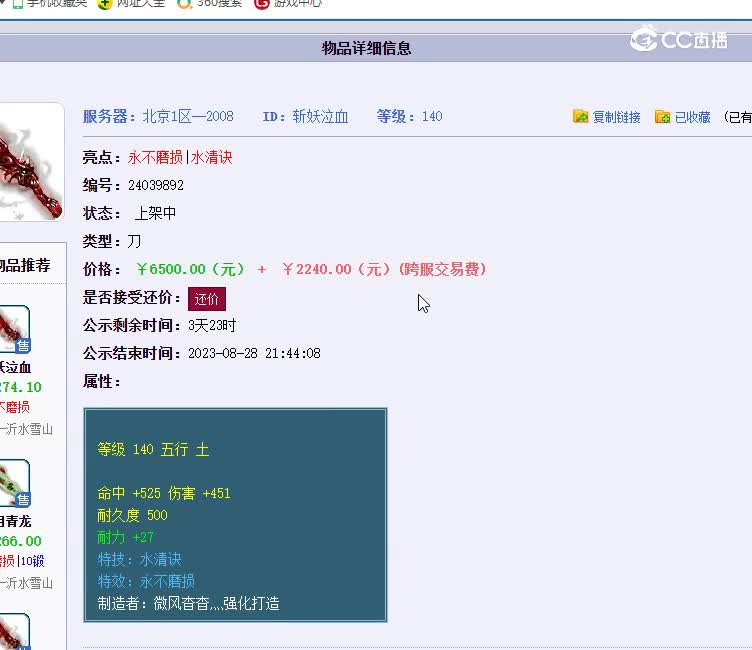
Task: Click the 特效：永不磨损 line
Action: click(146, 581)
